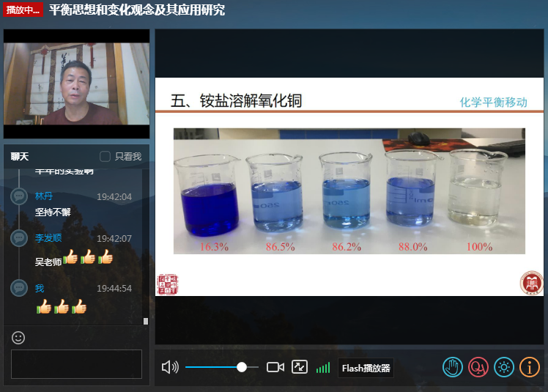Check the green network signal bars
The height and width of the screenshot is (392, 548).
point(322,368)
